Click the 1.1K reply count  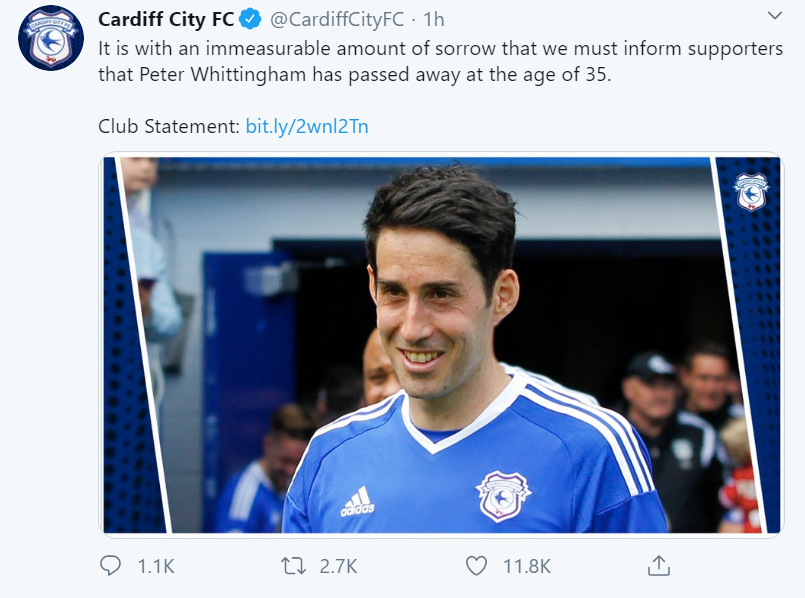tap(155, 566)
